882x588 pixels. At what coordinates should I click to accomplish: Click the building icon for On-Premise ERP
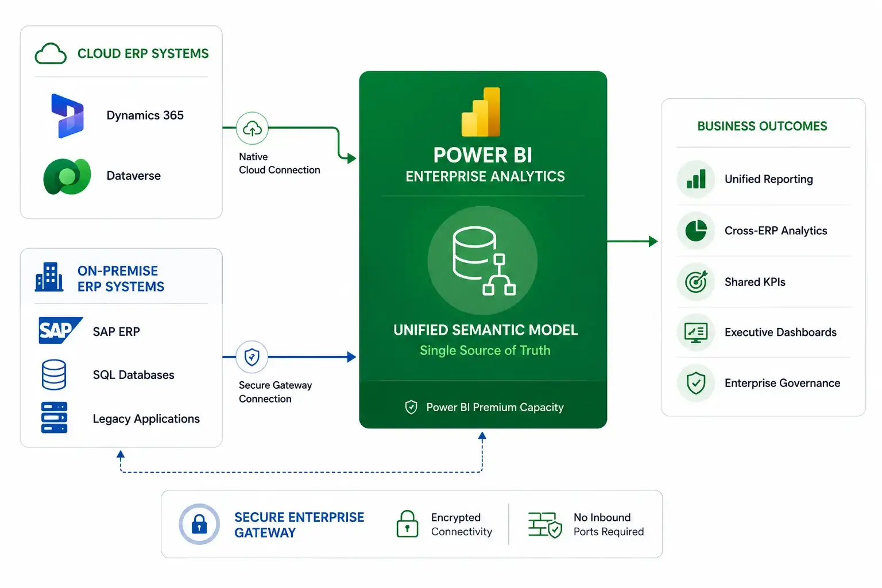[49, 277]
